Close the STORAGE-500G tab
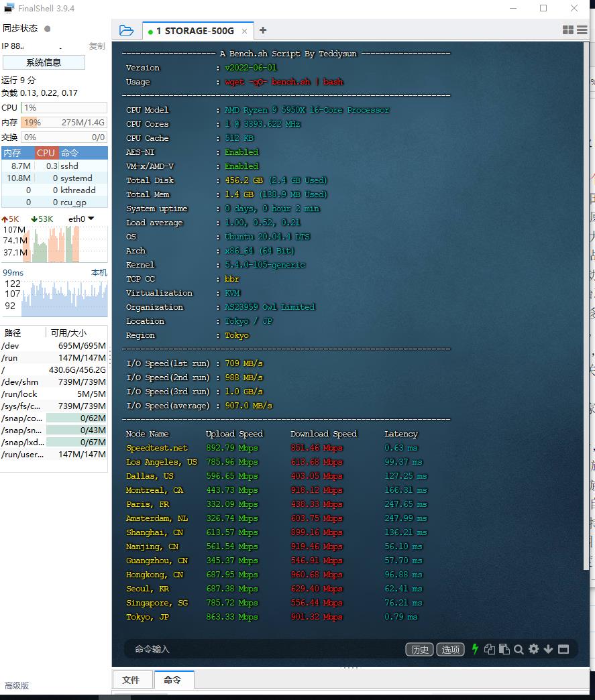Image resolution: width=595 pixels, height=700 pixels. 244,31
